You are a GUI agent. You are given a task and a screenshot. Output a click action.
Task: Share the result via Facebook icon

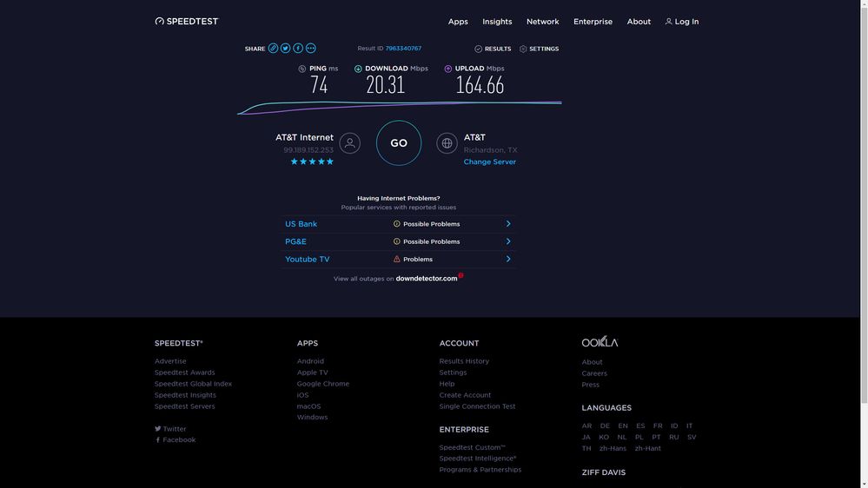298,49
